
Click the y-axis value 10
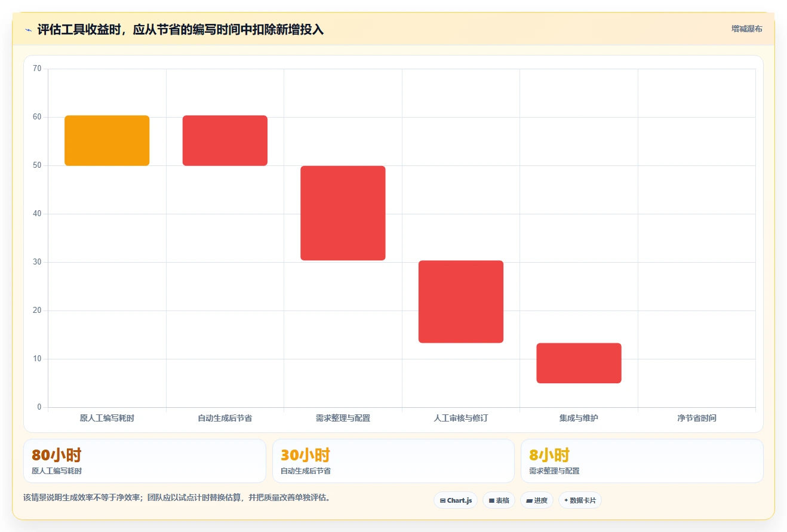37,359
